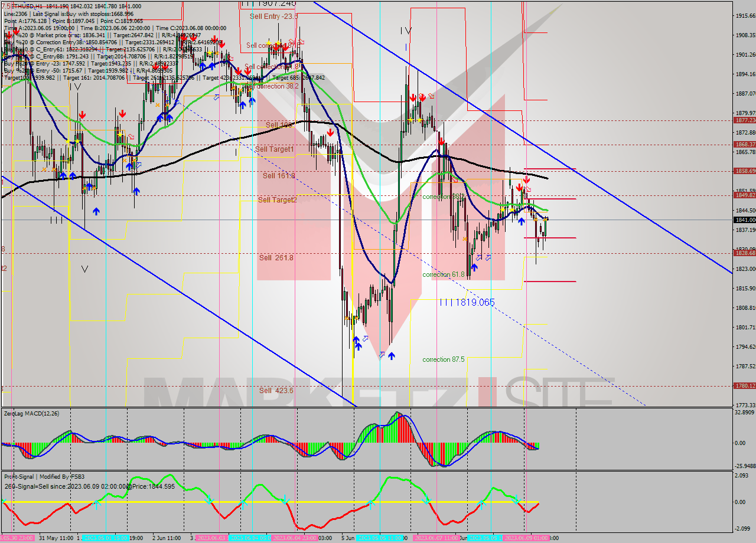Select the 2023.06.04 23:00 time marker
756x543 pixels.
[x=294, y=538]
